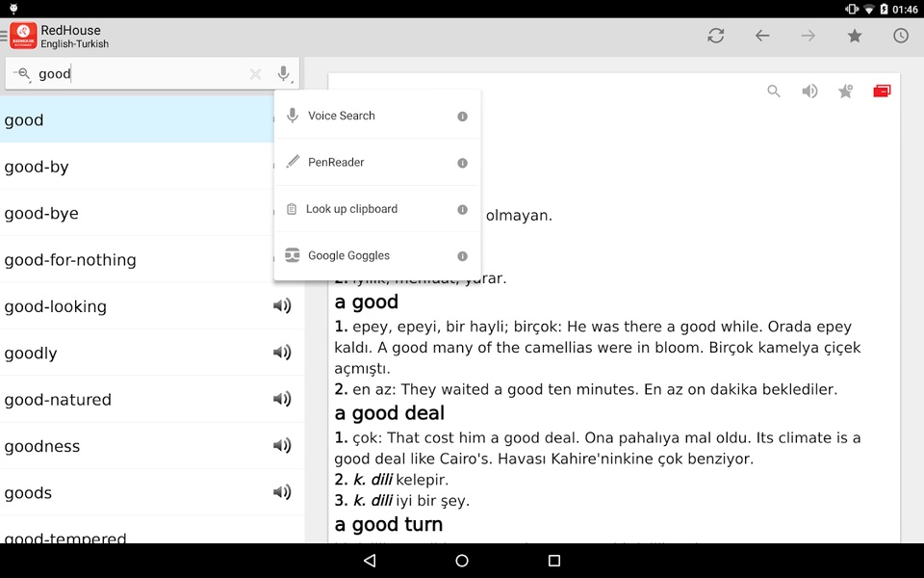
Task: Tap the search magnifier in search box
Action: coord(22,74)
